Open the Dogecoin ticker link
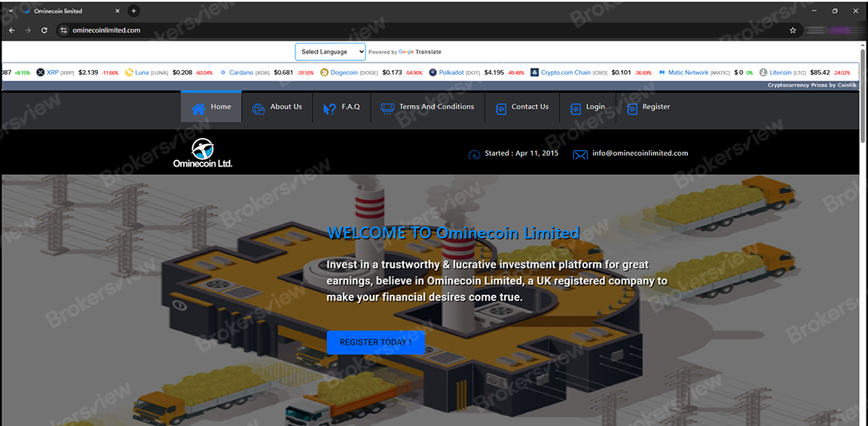 coord(344,72)
